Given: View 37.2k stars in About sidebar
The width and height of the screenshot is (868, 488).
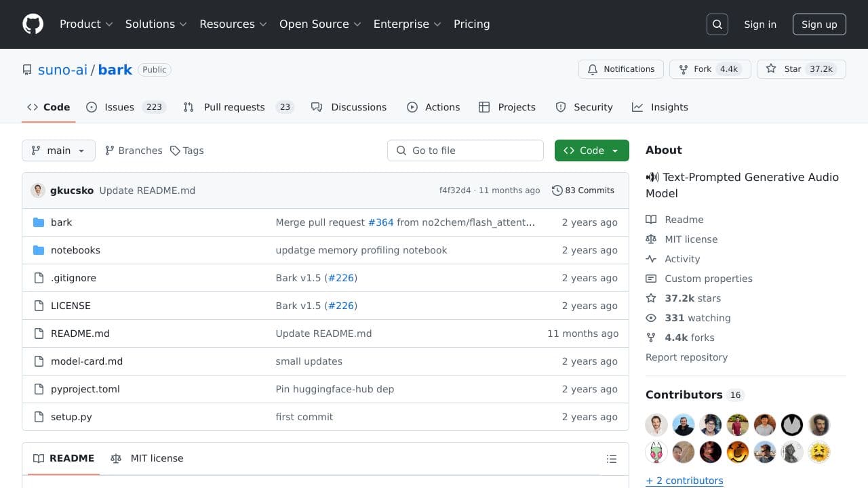Looking at the screenshot, I should coord(684,298).
